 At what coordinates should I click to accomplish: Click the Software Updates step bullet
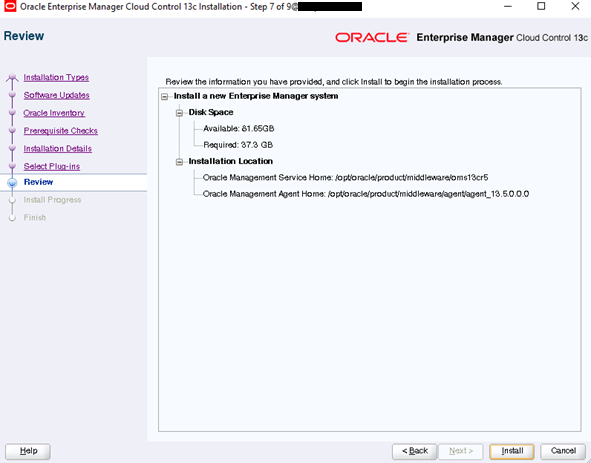12,94
